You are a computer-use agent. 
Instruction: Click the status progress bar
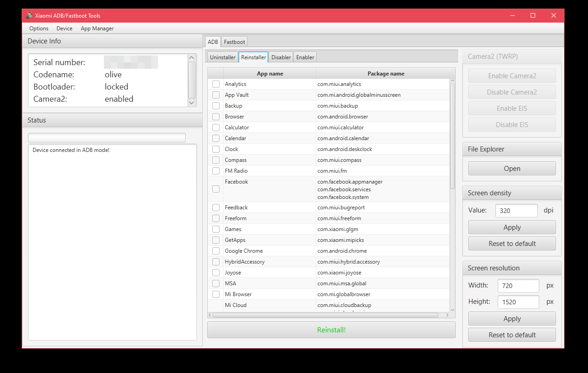tap(107, 138)
